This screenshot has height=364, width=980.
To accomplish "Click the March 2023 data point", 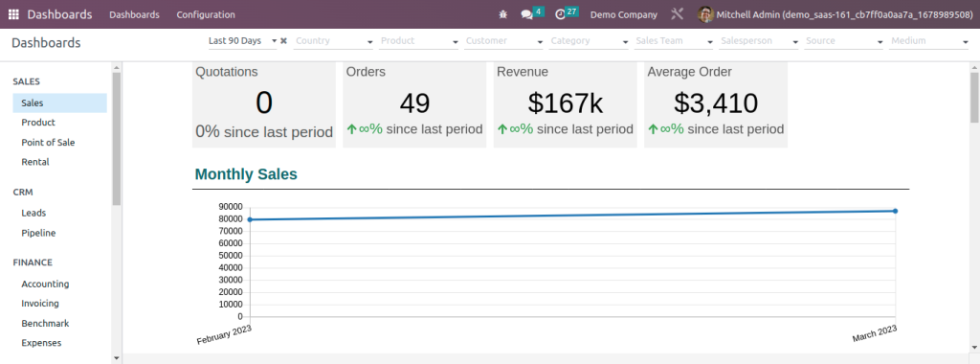I will [x=895, y=211].
